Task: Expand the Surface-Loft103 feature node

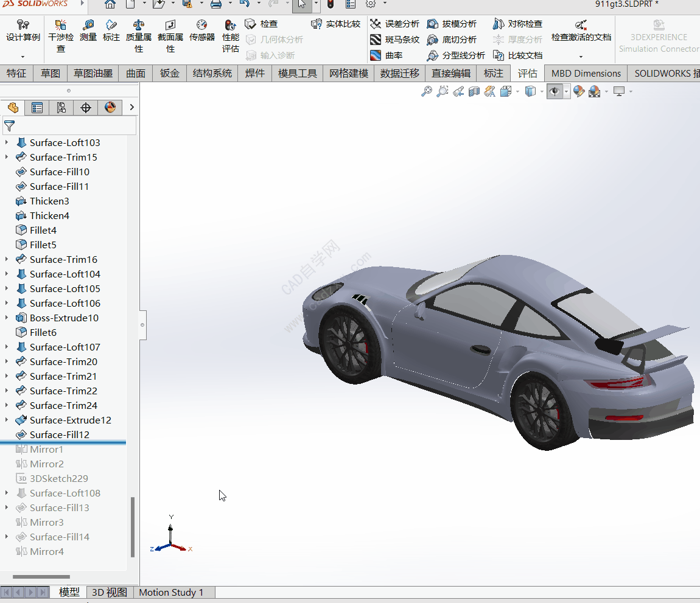Action: tap(7, 142)
